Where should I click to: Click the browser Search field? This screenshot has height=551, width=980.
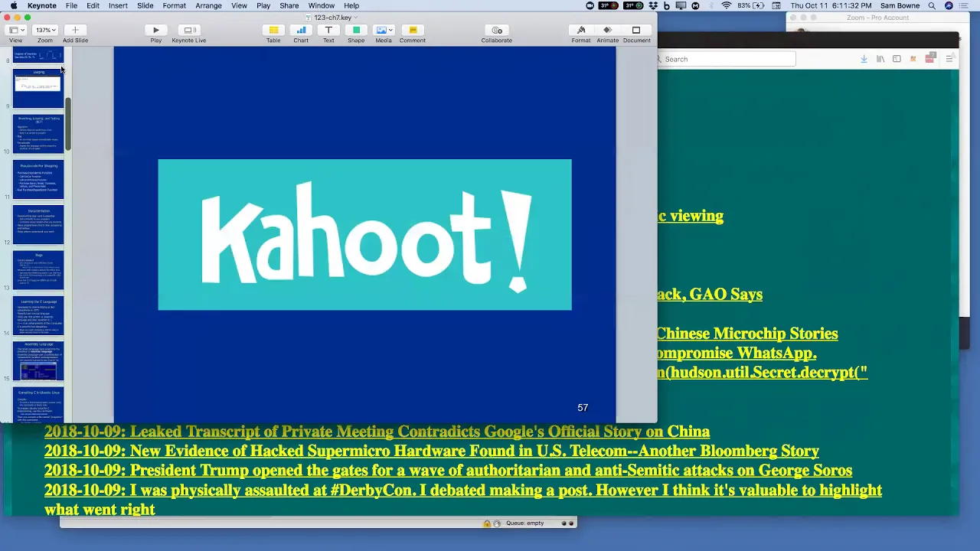point(727,59)
